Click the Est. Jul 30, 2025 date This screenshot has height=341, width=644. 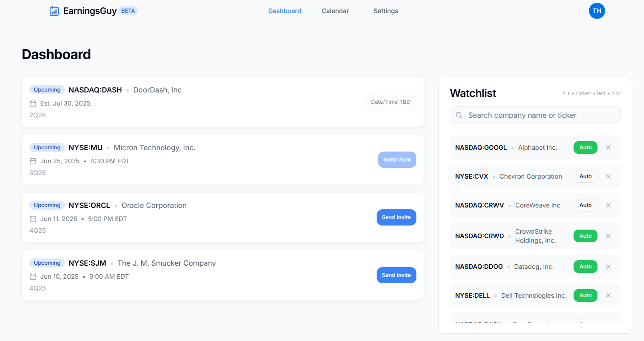(x=65, y=103)
